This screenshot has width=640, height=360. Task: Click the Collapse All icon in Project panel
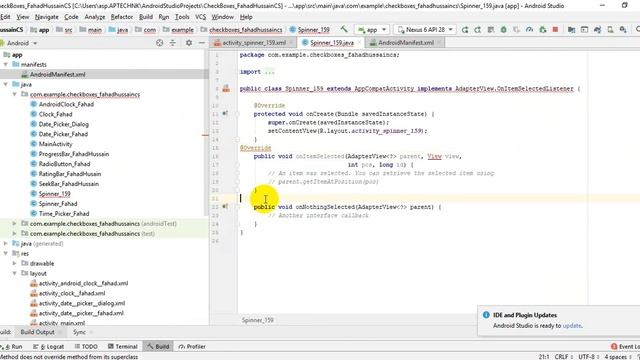(x=173, y=43)
